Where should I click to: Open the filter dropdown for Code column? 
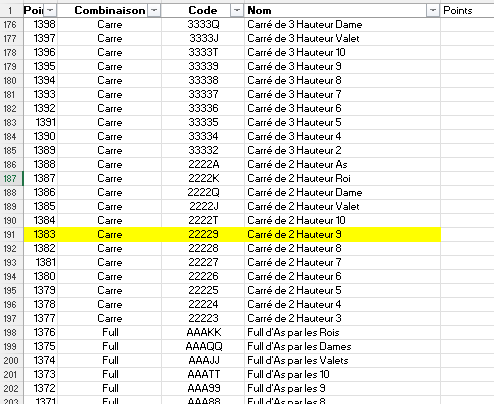coord(236,11)
